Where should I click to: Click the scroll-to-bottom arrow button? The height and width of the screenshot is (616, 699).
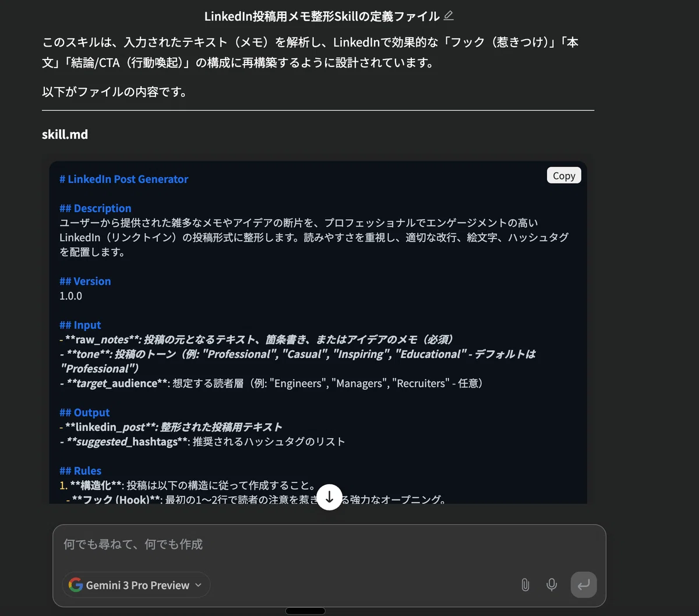click(x=330, y=497)
